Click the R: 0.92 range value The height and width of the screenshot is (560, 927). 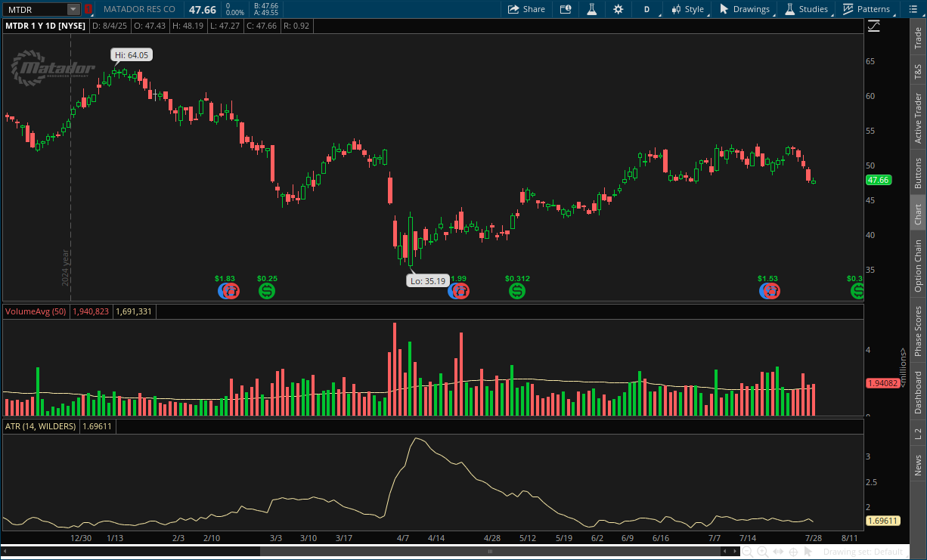pos(296,26)
